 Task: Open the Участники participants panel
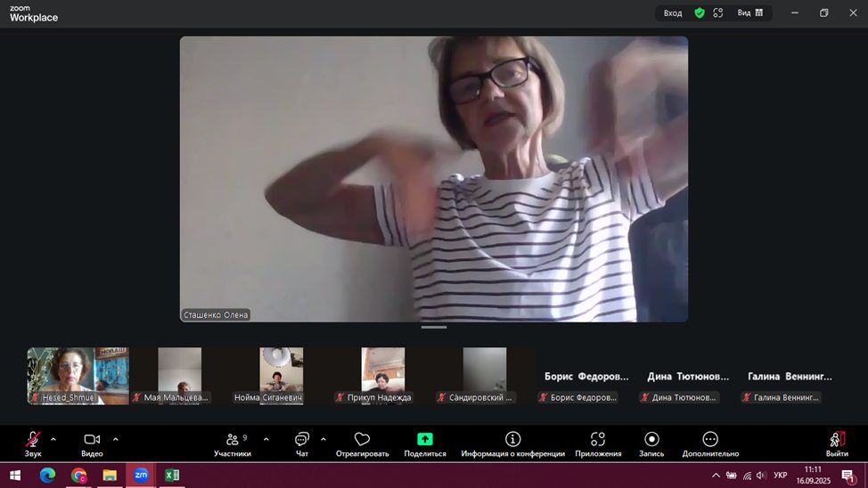point(233,444)
